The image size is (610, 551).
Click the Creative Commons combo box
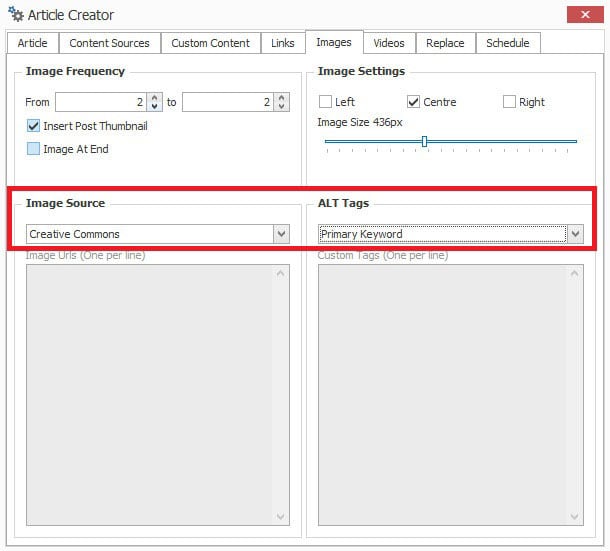click(158, 234)
